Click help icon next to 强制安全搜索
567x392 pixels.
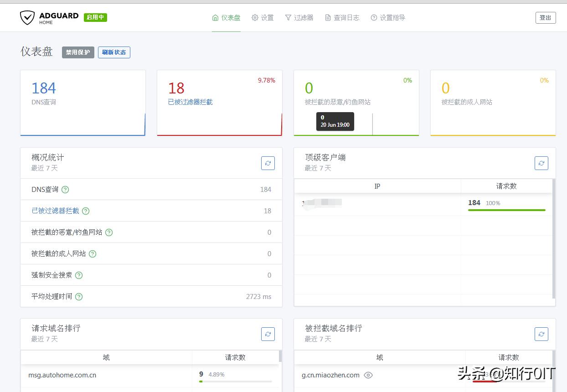coord(79,275)
